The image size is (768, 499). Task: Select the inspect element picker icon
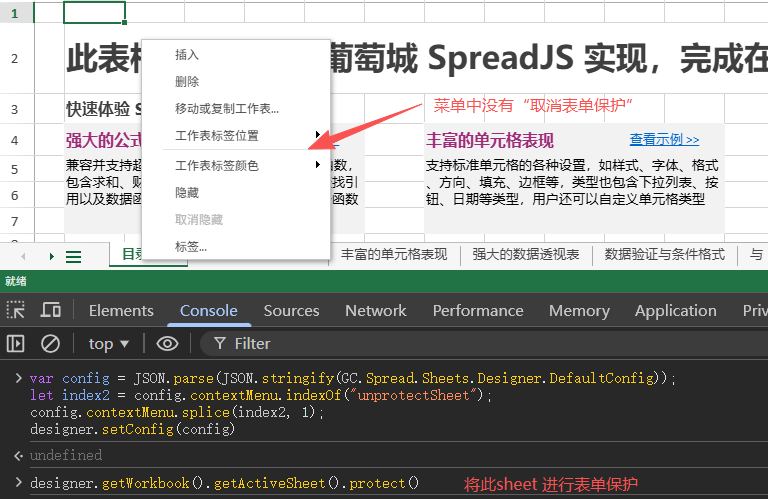[16, 310]
